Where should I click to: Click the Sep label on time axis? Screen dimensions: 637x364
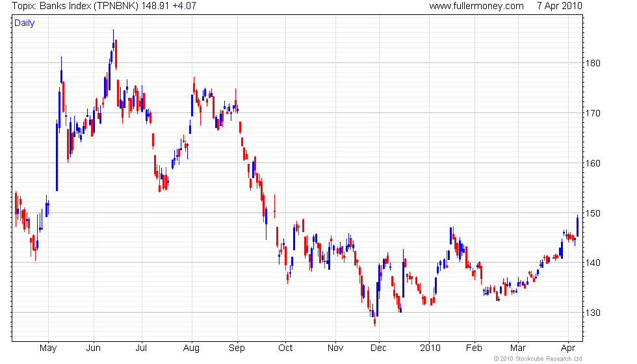237,348
